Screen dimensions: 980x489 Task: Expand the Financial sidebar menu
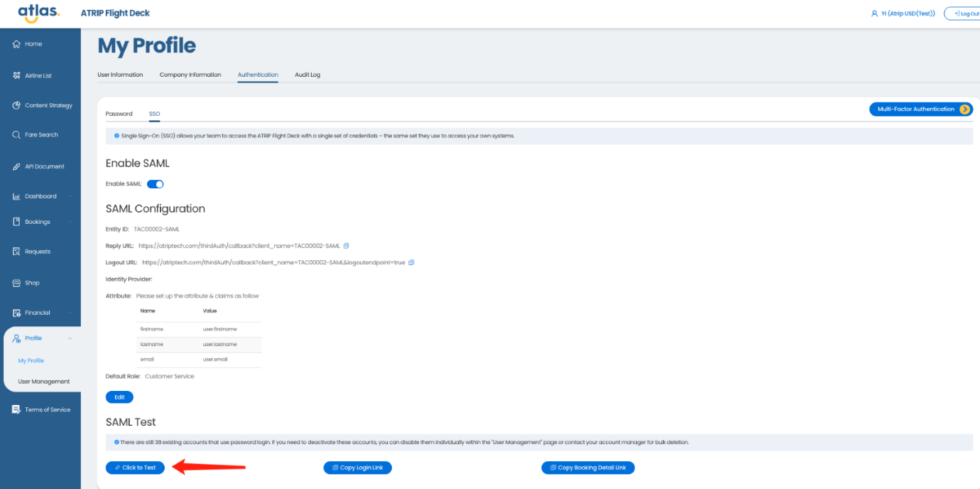[70, 313]
